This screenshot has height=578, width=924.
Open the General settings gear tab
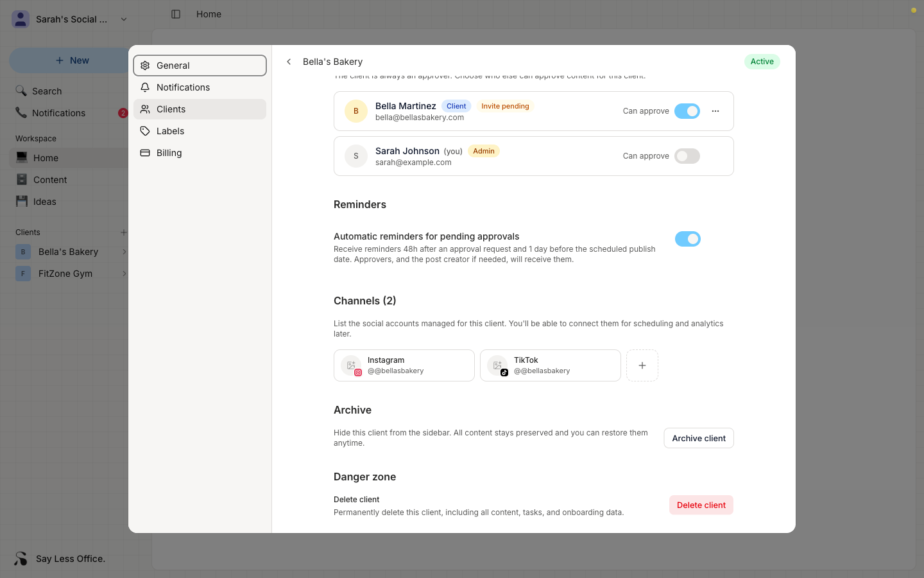[x=200, y=66]
